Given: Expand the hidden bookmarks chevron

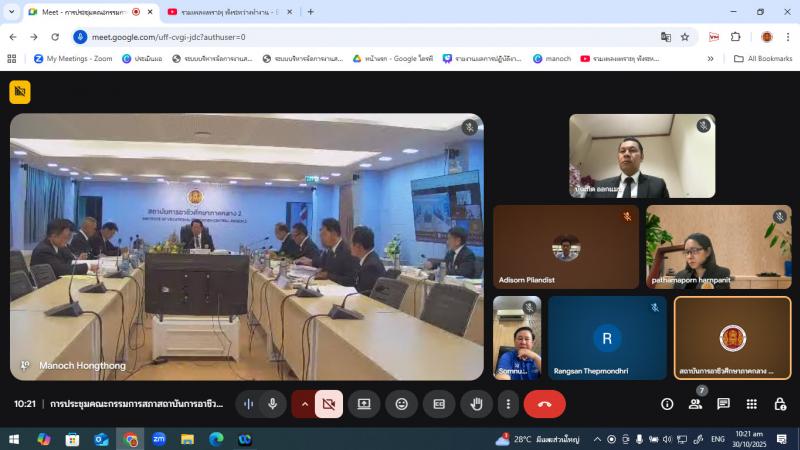Looking at the screenshot, I should [711, 59].
